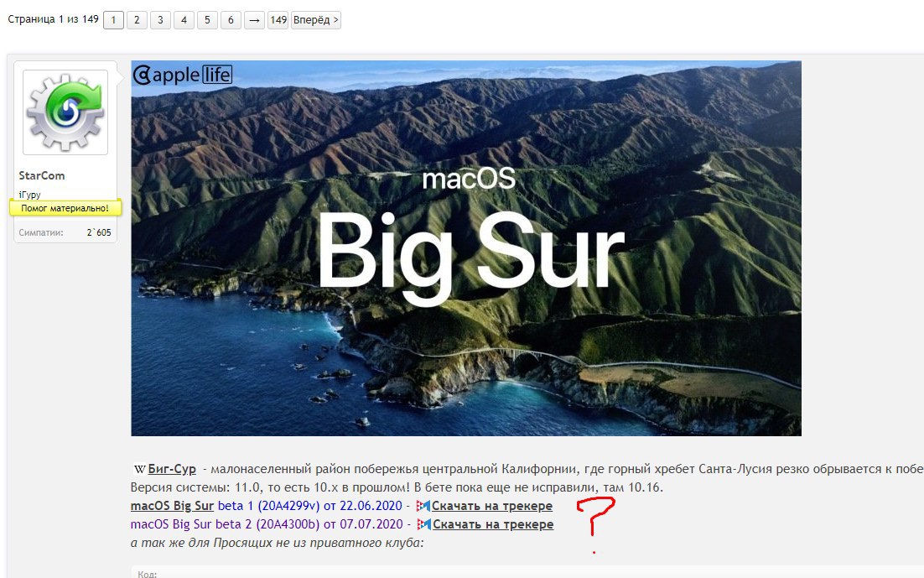Click the Вперёд > next page button

pos(316,20)
